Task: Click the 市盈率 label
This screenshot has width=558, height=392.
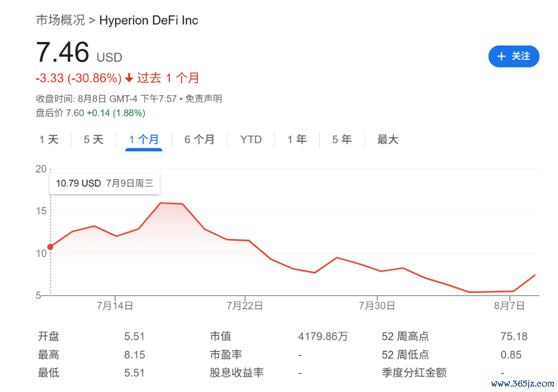Action: pyautogui.click(x=226, y=355)
